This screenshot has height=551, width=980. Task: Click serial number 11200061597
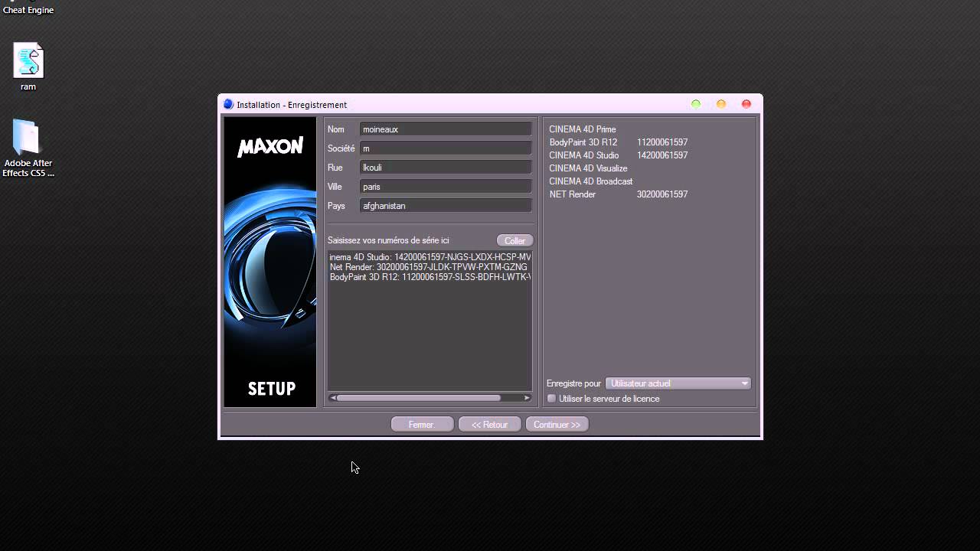click(x=662, y=142)
